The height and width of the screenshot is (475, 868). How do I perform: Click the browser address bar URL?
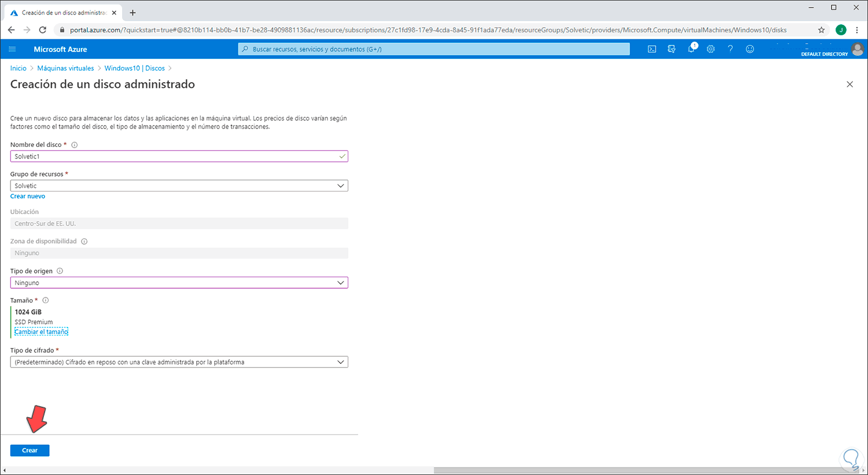click(428, 30)
